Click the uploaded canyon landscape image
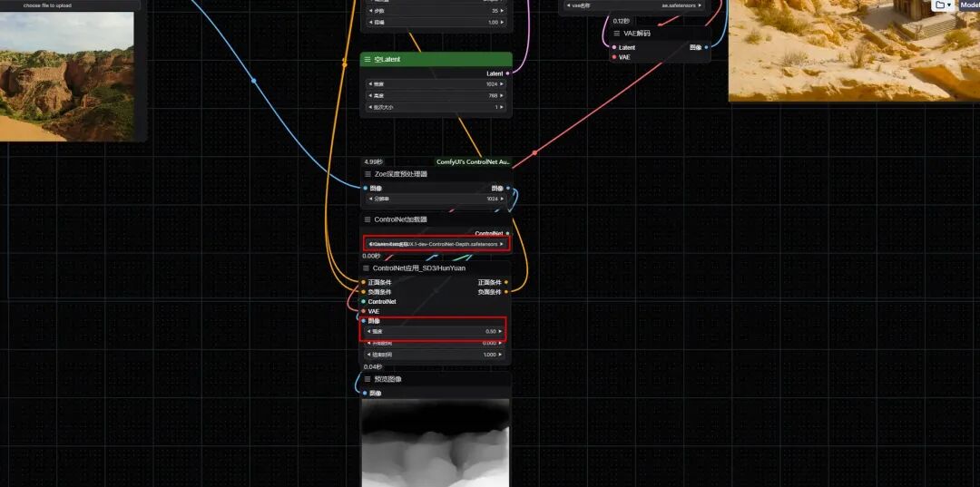Image resolution: width=980 pixels, height=487 pixels. (x=67, y=76)
